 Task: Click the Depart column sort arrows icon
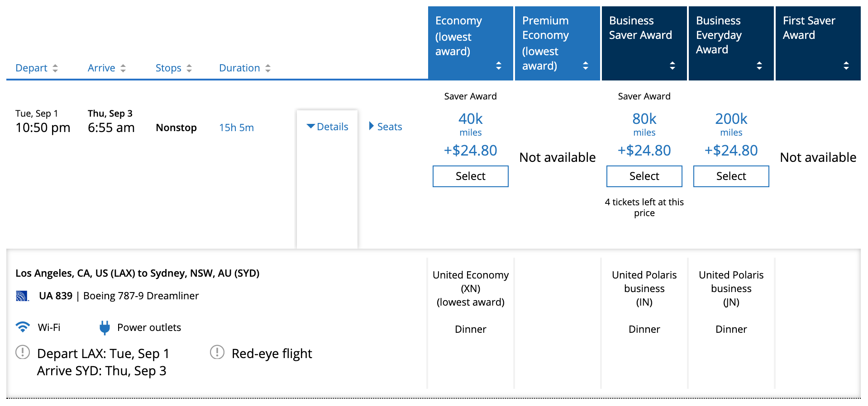coord(55,68)
